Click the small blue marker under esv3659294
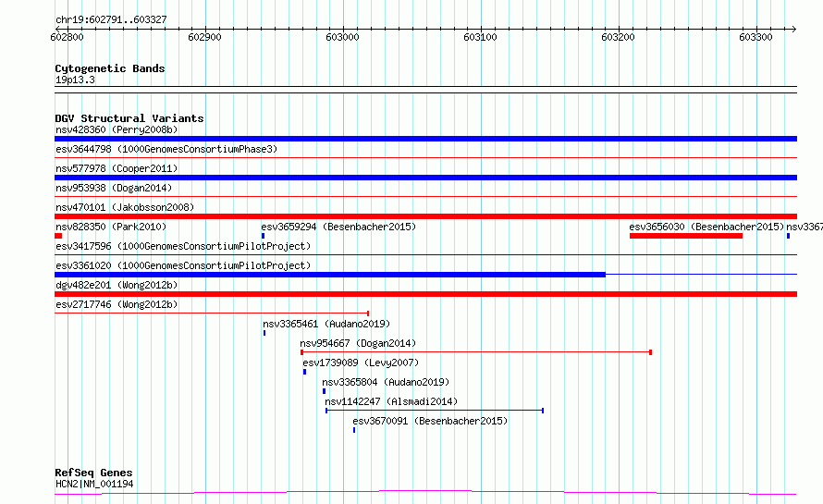The height and width of the screenshot is (504, 823). (x=263, y=236)
